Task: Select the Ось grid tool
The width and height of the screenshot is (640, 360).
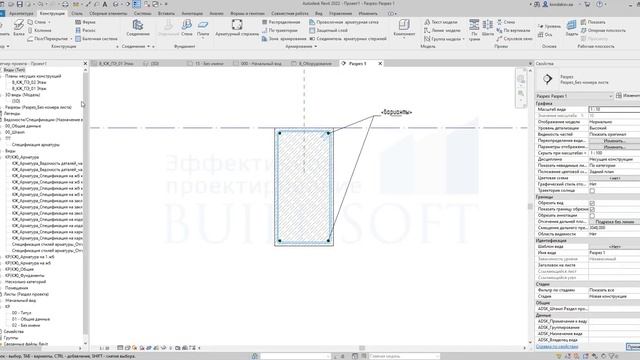Action: pyautogui.click(x=544, y=35)
